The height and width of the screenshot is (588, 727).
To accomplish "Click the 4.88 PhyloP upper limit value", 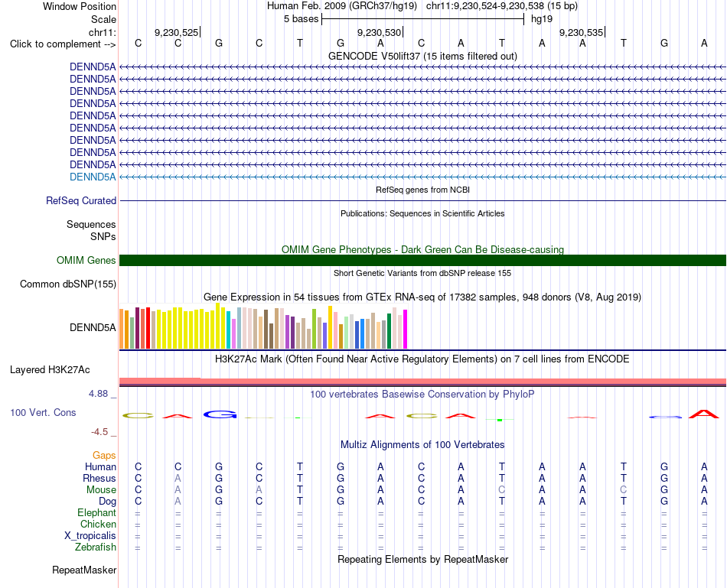I will coord(98,394).
